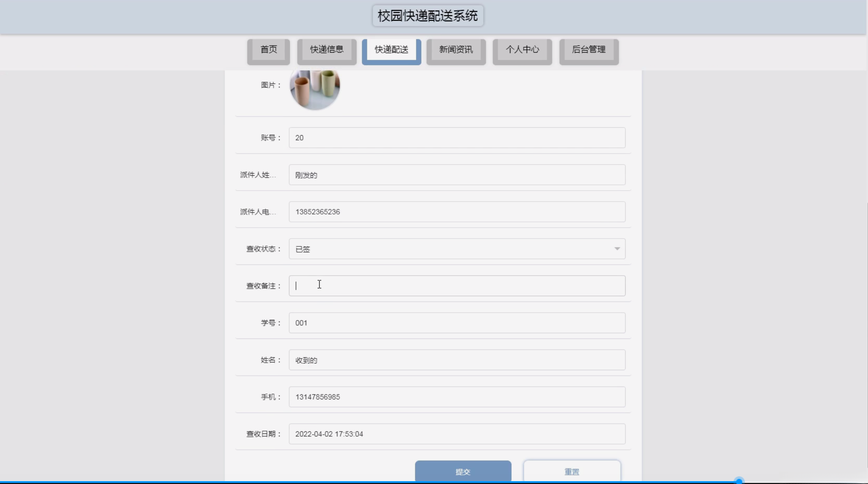Expand the 查收状态 dropdown arrow
The height and width of the screenshot is (484, 868).
click(617, 249)
